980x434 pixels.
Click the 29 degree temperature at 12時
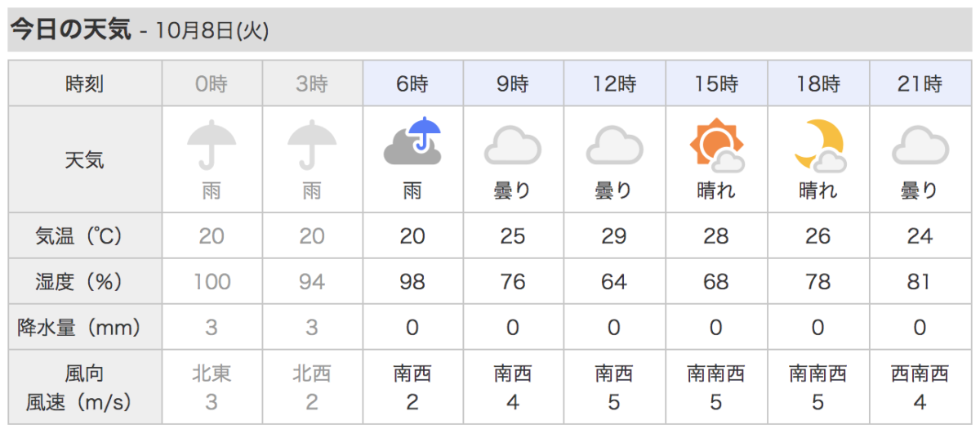[614, 236]
